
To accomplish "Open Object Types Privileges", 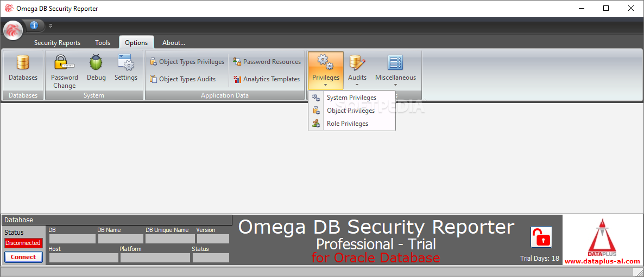I will coord(187,62).
